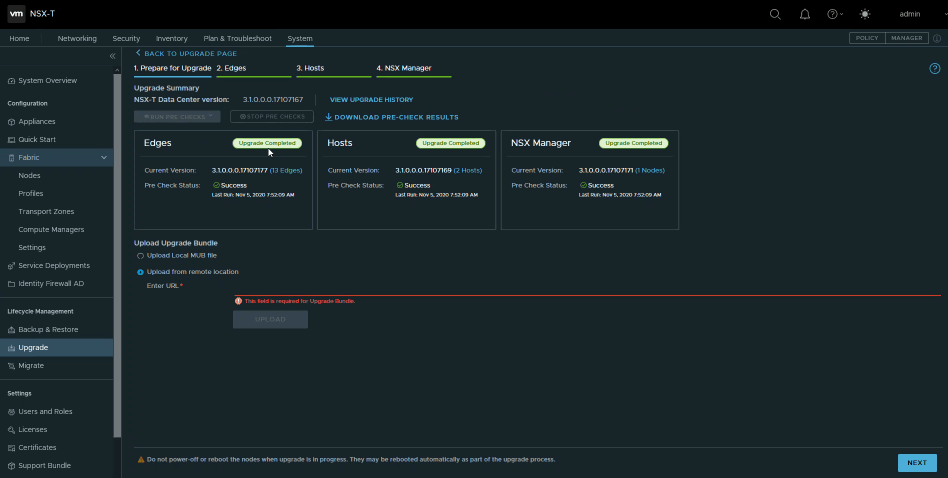Open the View Upgrade History link

(x=371, y=100)
